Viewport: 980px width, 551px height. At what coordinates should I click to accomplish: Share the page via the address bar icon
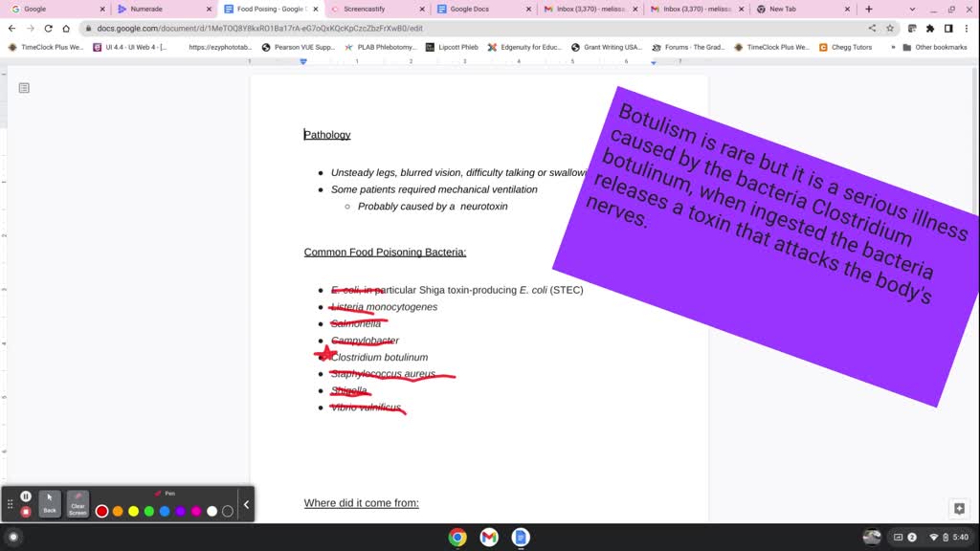coord(873,29)
